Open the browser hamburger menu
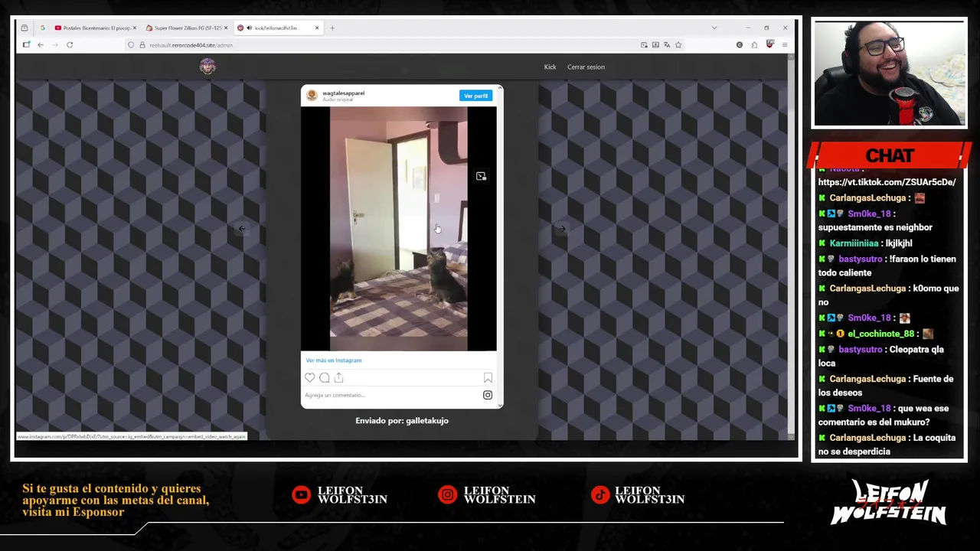Screen dimensions: 980x551 click(785, 45)
